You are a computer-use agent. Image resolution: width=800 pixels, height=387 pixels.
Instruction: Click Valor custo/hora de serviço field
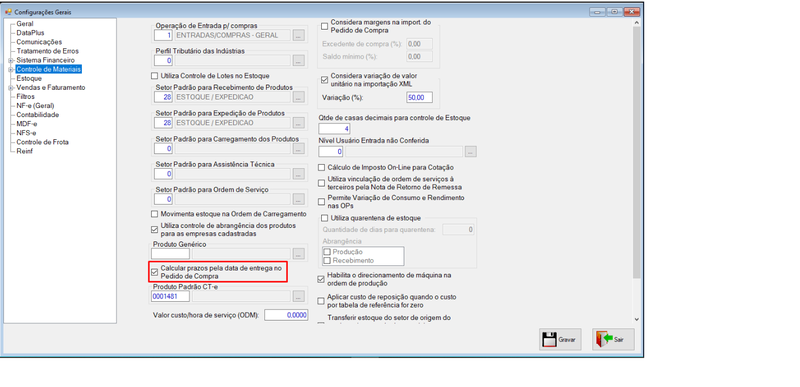(x=286, y=315)
